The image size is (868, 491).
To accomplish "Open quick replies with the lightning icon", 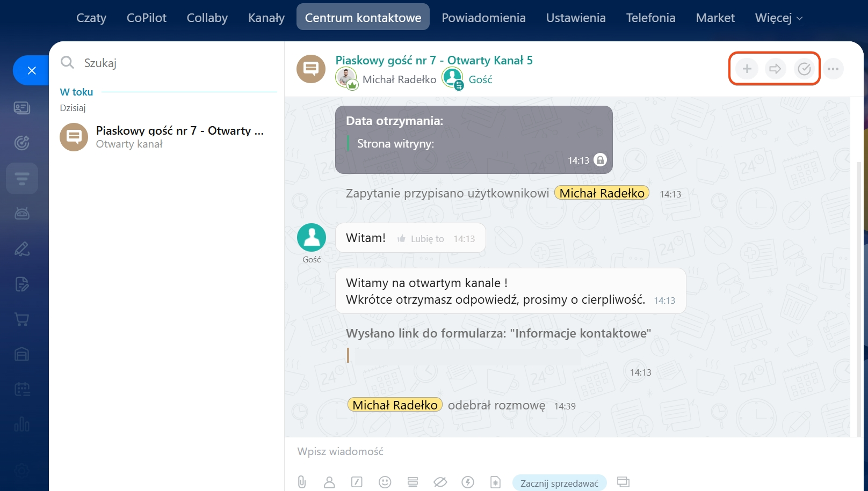I will point(468,482).
